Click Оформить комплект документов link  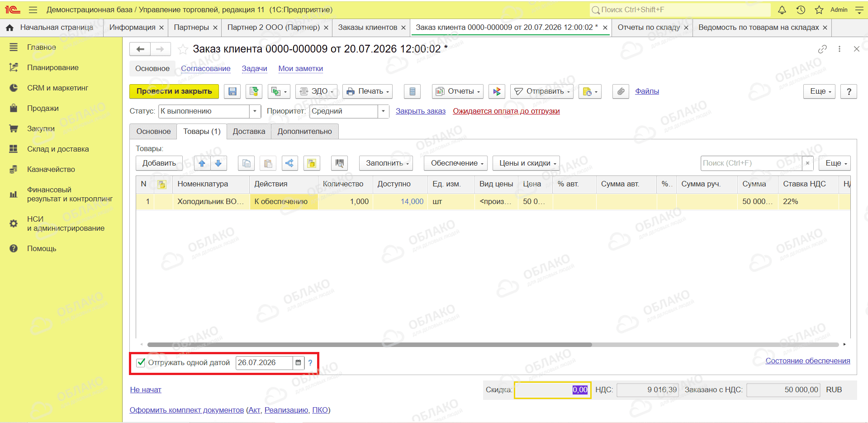[x=187, y=410]
